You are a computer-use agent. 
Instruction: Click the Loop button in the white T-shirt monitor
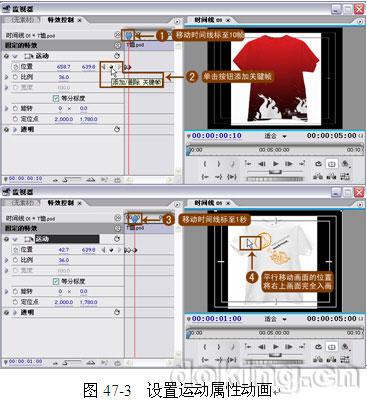tap(318, 347)
